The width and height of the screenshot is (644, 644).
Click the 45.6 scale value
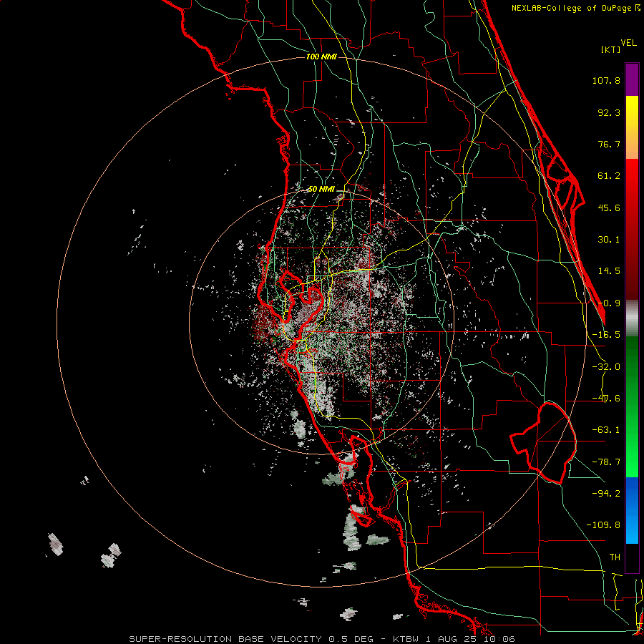609,208
